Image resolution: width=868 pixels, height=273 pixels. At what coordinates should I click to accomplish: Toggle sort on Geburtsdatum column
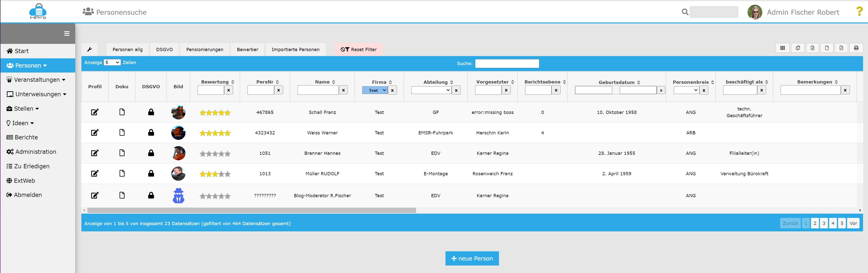click(638, 82)
